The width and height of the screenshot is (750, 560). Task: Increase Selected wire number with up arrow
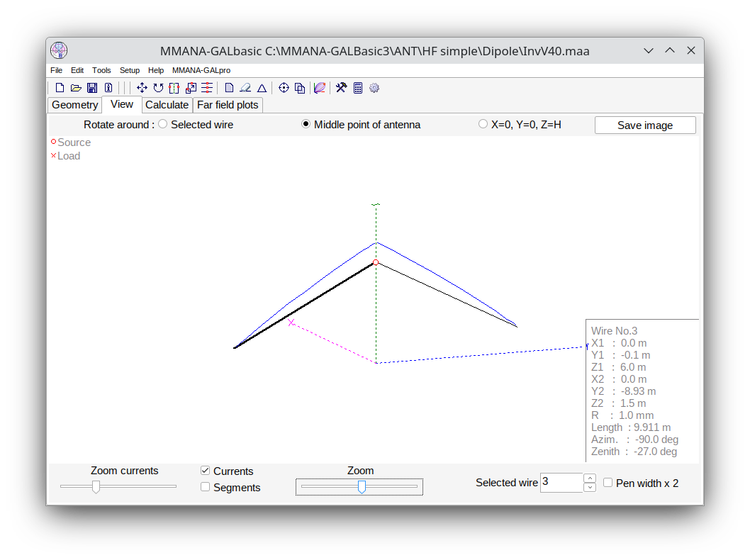(590, 478)
